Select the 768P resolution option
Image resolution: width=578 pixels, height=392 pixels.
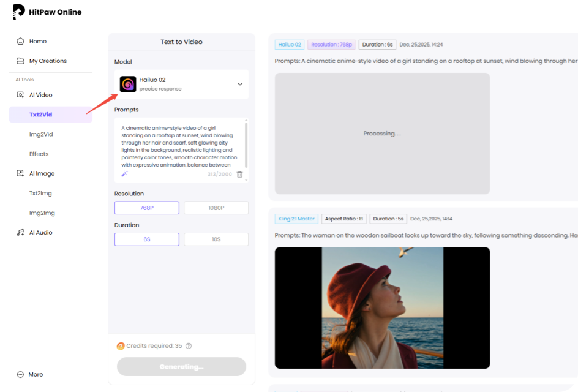(x=146, y=208)
